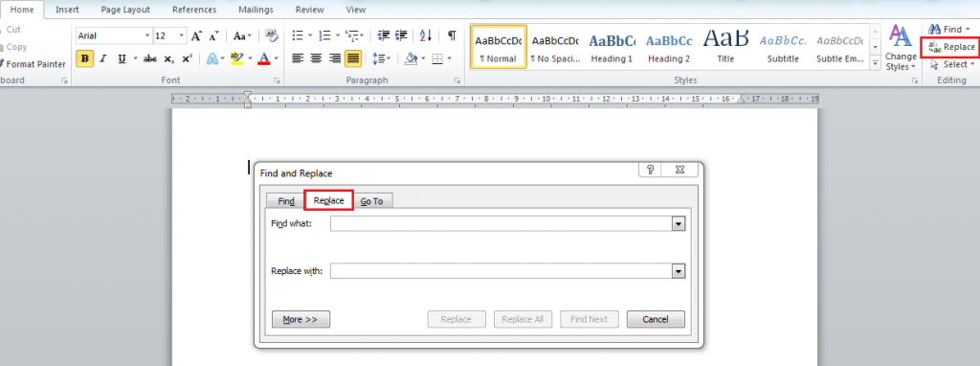
Task: Click Clear Formatting eraser icon
Action: (x=271, y=35)
